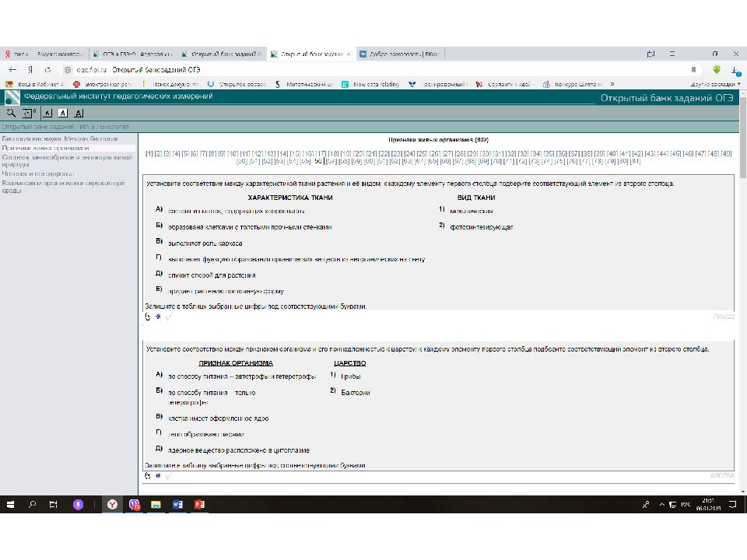Open section Взаимосвязи организмов и окружающей среды

click(63, 186)
